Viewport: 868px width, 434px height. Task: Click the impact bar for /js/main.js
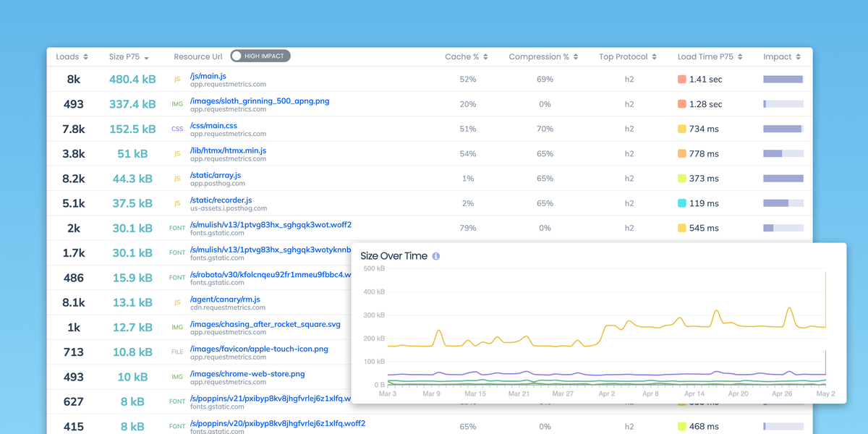[x=783, y=80]
